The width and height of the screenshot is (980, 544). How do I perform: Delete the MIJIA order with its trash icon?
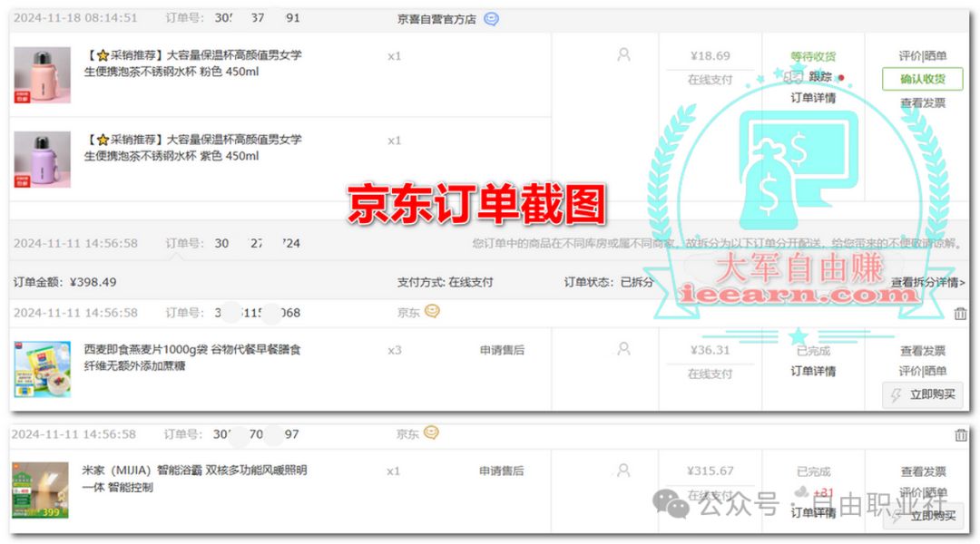(961, 434)
